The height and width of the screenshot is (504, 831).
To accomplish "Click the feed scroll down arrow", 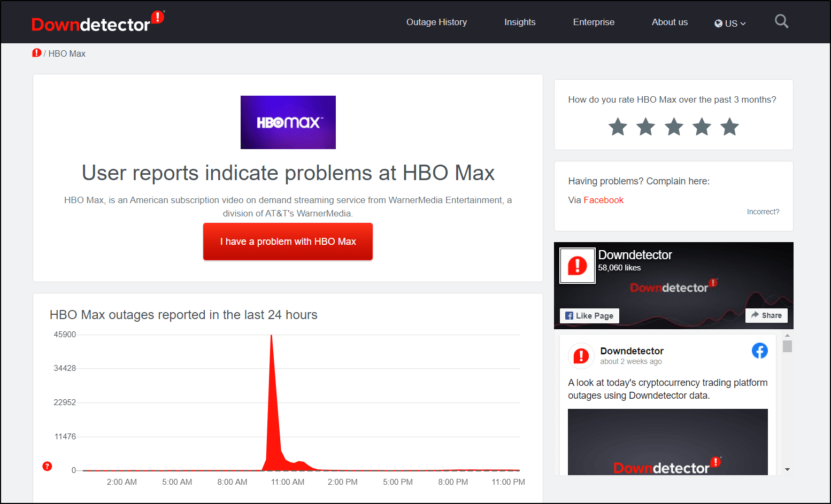I will 787,469.
